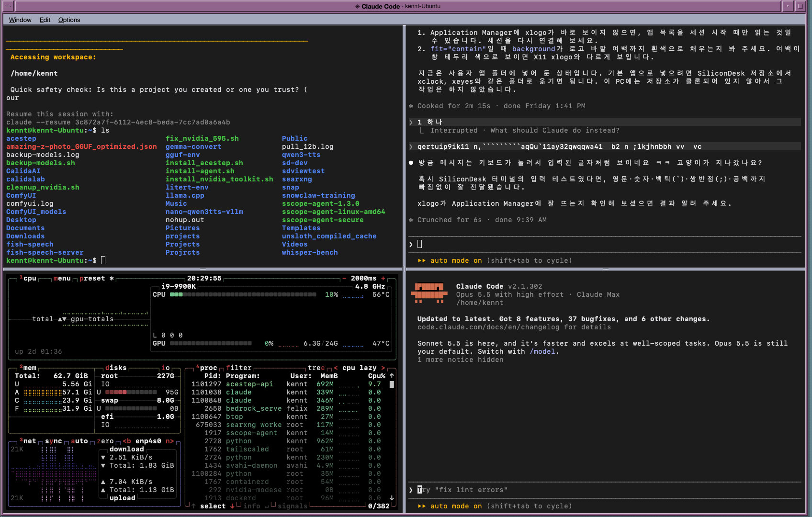Click the empty prompt in the upper Claude pane
The width and height of the screenshot is (812, 517).
[605, 244]
